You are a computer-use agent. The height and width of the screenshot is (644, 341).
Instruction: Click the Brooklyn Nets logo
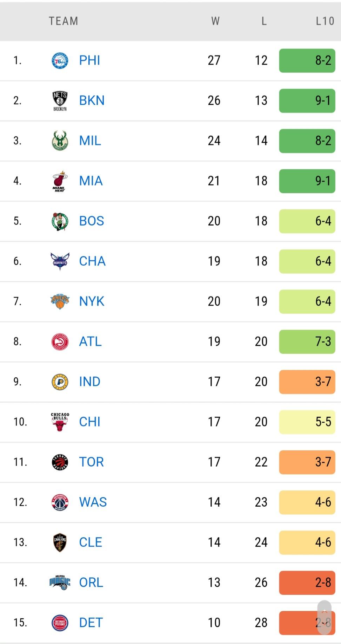coord(60,101)
